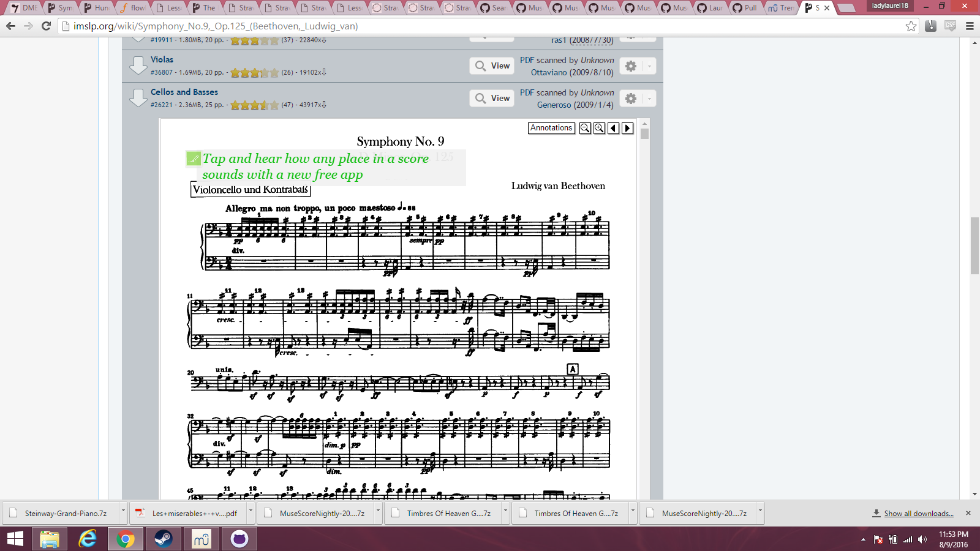Bookmark this page with the star icon
The width and height of the screenshot is (980, 551).
(911, 26)
